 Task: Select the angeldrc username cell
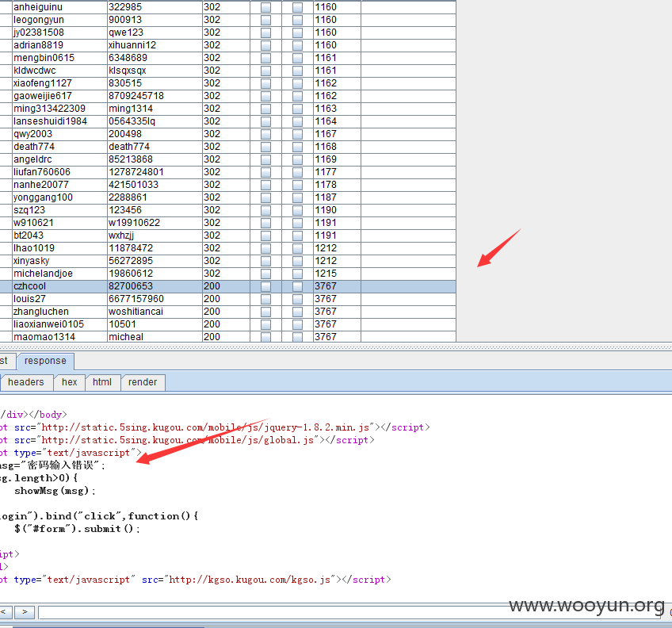[x=59, y=159]
